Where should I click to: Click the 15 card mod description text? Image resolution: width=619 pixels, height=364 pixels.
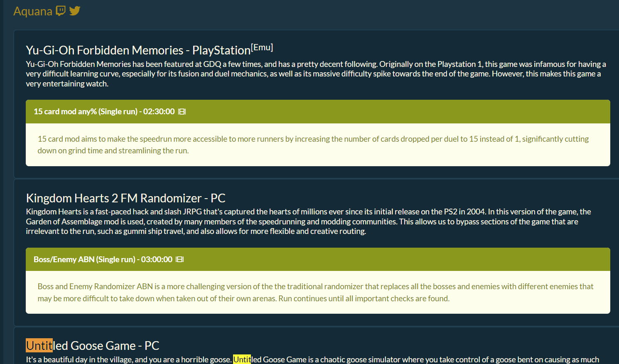pyautogui.click(x=313, y=145)
